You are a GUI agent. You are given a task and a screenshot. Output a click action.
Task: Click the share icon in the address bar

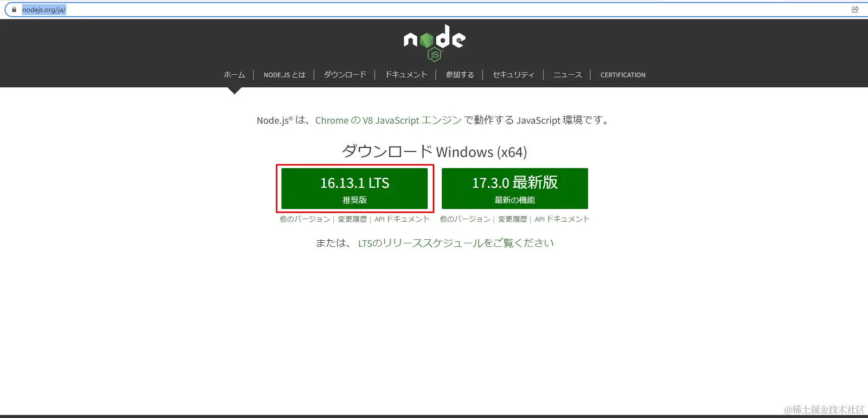[x=855, y=10]
